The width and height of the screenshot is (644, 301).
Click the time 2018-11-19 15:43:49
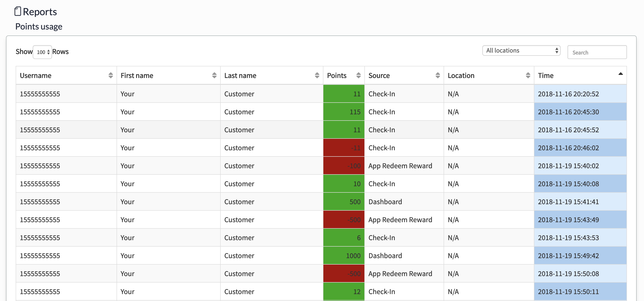click(x=568, y=220)
